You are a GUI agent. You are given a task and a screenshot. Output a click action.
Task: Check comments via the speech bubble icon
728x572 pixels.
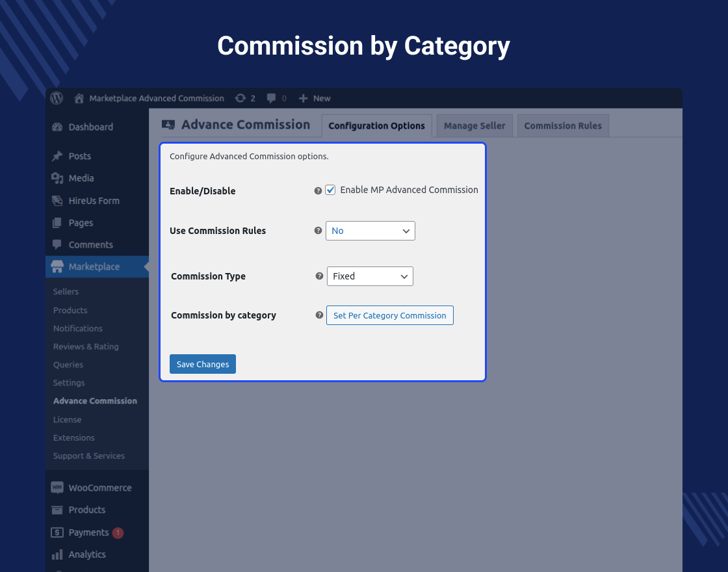point(272,98)
